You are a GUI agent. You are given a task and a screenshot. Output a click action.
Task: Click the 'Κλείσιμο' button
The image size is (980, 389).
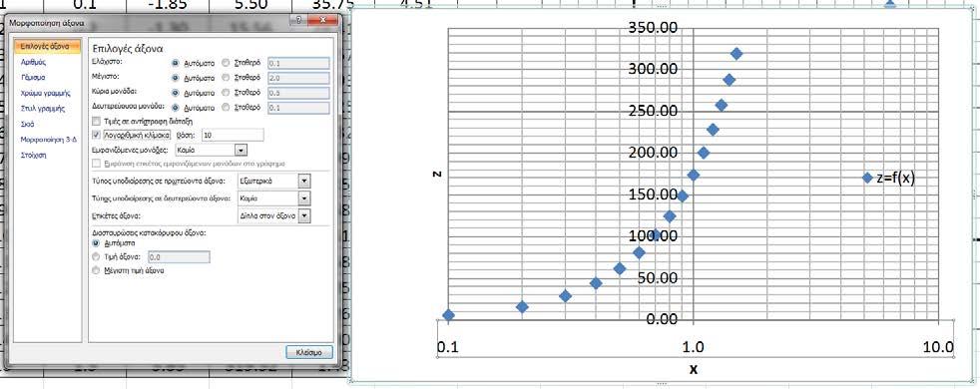click(308, 352)
